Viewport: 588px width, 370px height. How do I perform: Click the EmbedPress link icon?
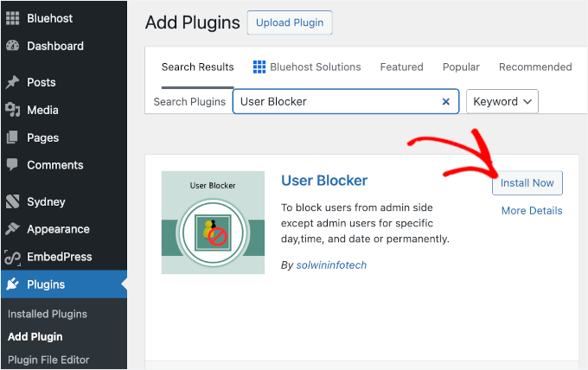(x=12, y=257)
